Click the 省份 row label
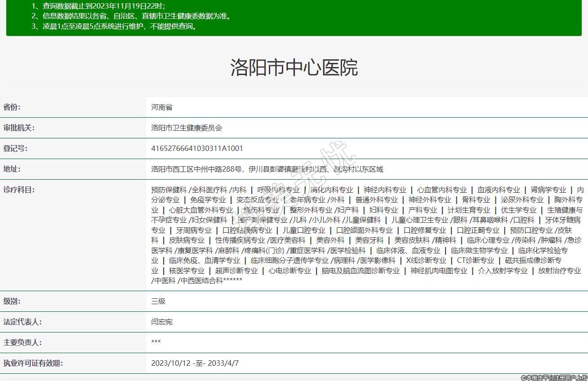This screenshot has width=588, height=381. [x=12, y=107]
